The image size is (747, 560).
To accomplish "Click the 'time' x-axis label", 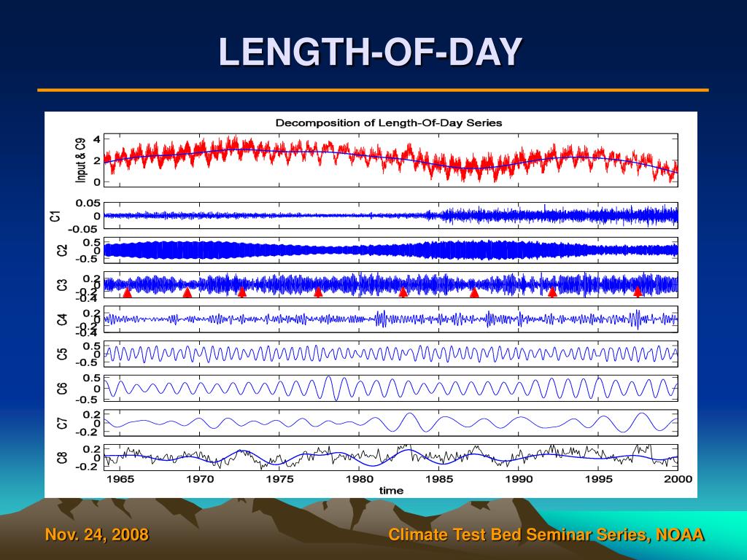I will (391, 491).
